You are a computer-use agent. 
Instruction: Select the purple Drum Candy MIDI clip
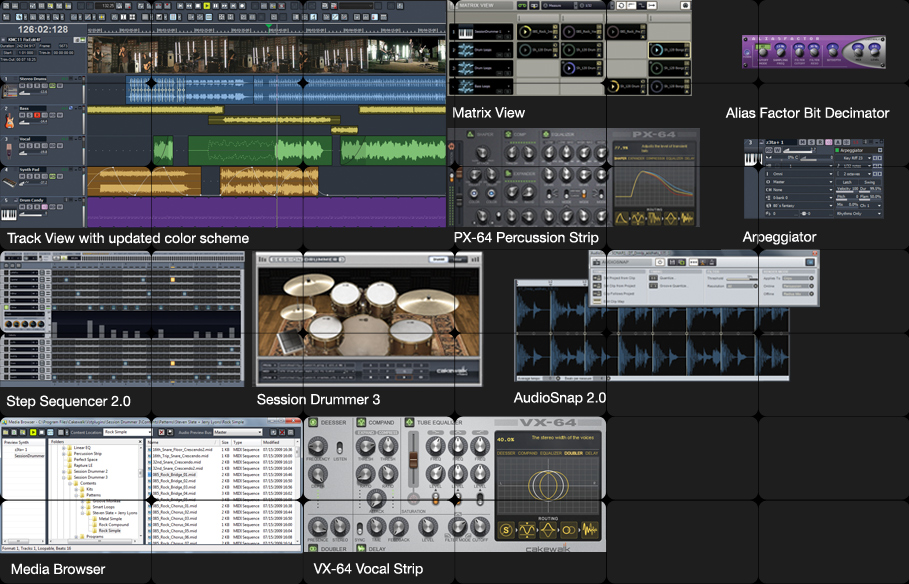pyautogui.click(x=267, y=212)
